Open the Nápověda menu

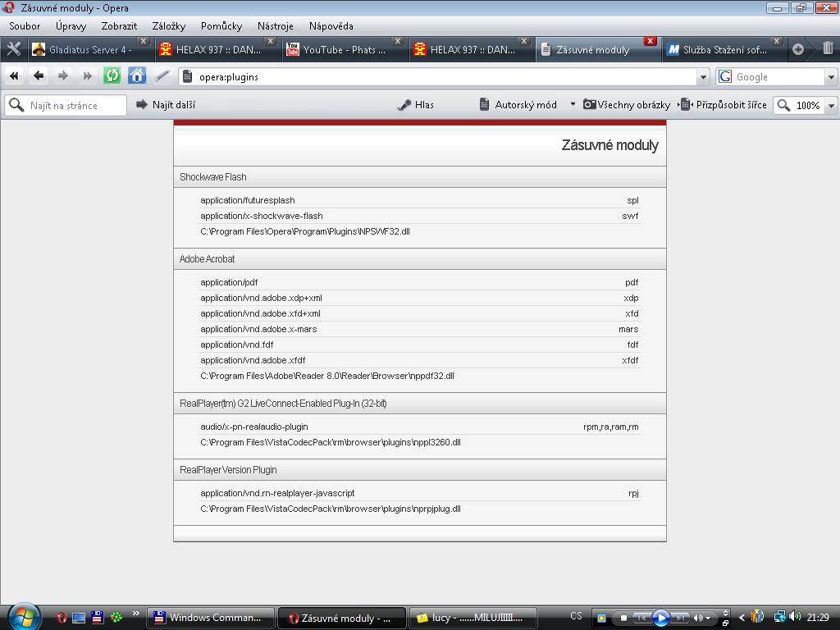[x=331, y=25]
